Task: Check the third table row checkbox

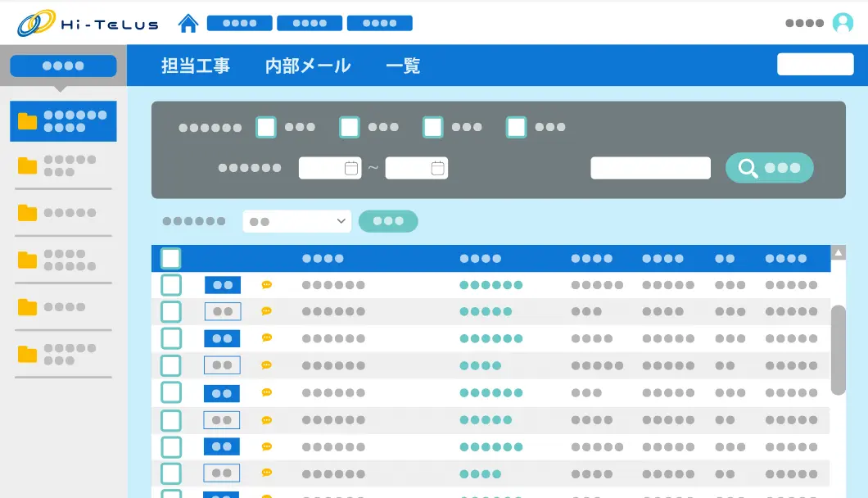Action: pos(171,338)
